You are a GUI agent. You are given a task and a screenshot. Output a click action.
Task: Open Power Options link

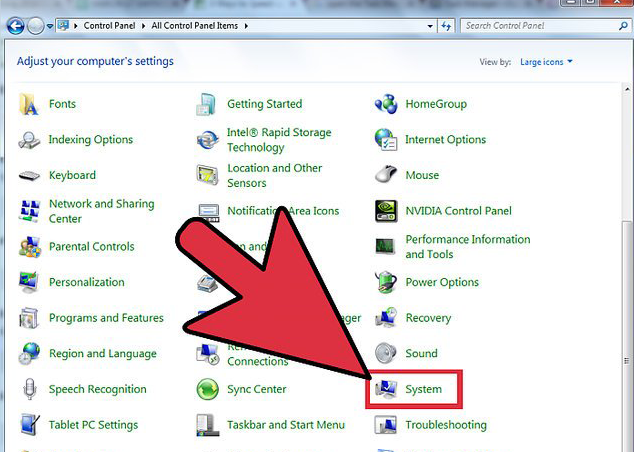pos(442,282)
